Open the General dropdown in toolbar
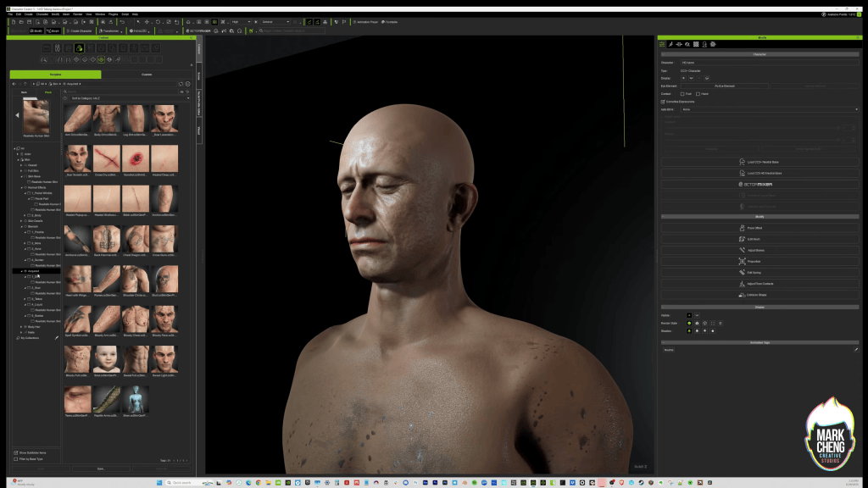The image size is (868, 488). (275, 22)
